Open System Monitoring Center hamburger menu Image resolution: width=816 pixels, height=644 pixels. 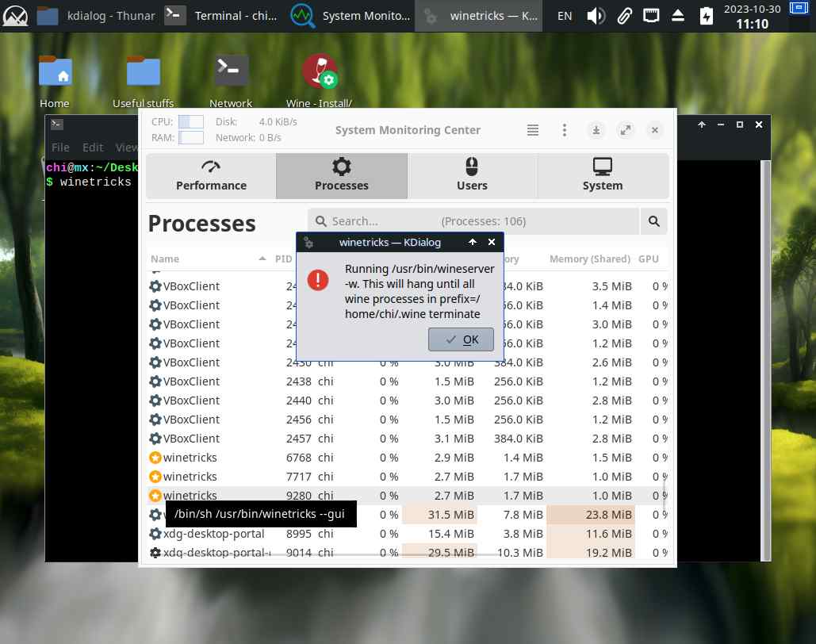point(532,130)
